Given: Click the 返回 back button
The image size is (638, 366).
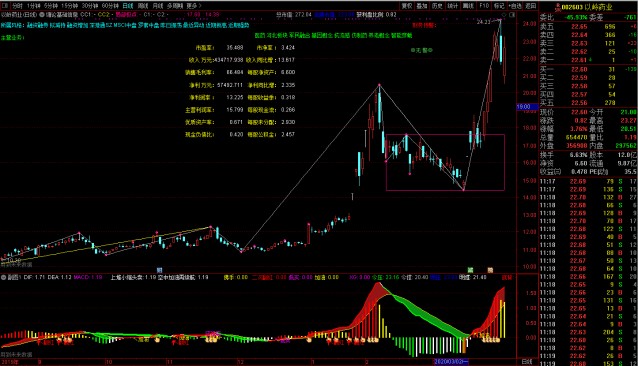Looking at the screenshot, I should coord(531,6).
